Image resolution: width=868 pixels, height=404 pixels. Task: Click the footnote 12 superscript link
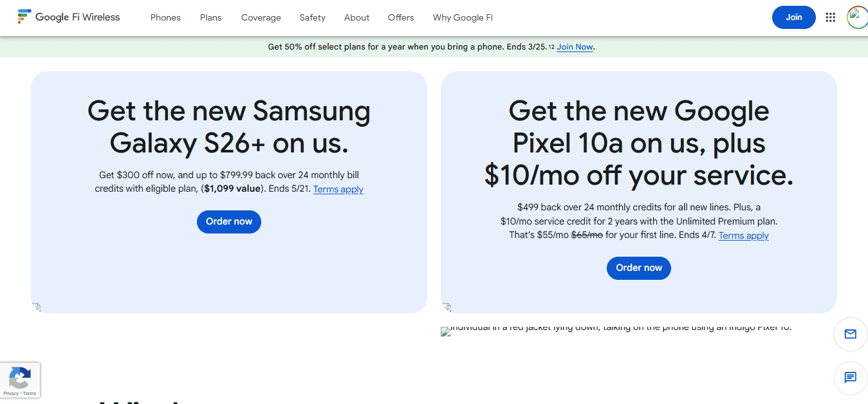tap(551, 46)
